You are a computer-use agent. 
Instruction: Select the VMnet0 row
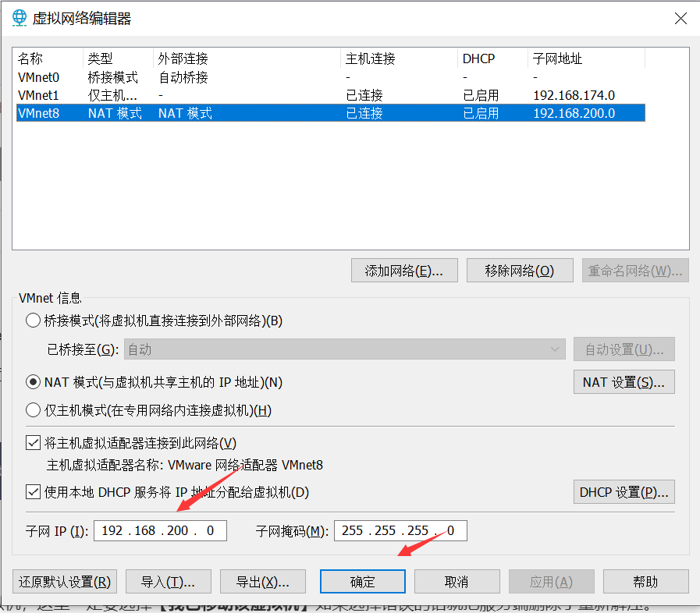(331, 77)
